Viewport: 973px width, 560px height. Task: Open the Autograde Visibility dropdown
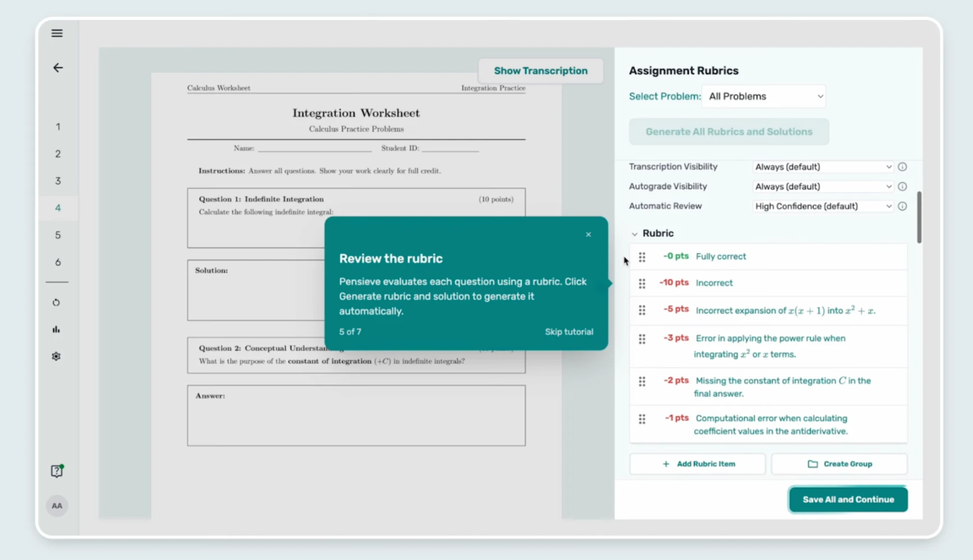point(823,186)
